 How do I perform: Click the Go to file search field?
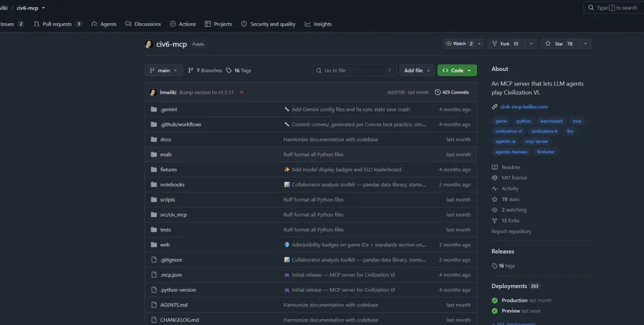[x=354, y=70]
